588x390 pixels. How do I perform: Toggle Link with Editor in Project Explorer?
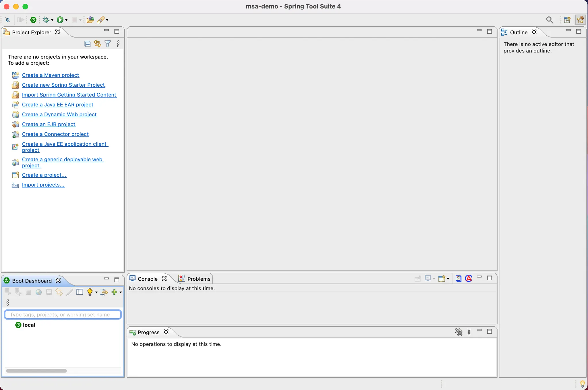click(x=98, y=44)
